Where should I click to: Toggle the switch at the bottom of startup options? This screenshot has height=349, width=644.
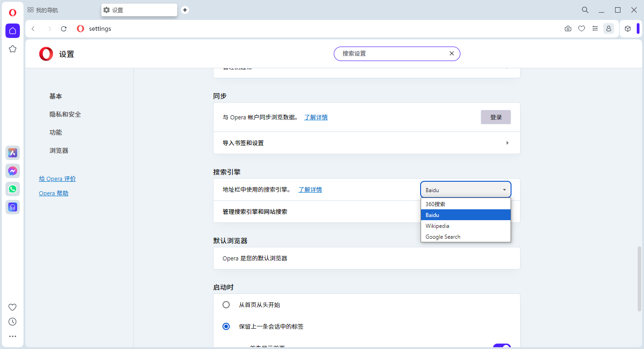pyautogui.click(x=502, y=346)
